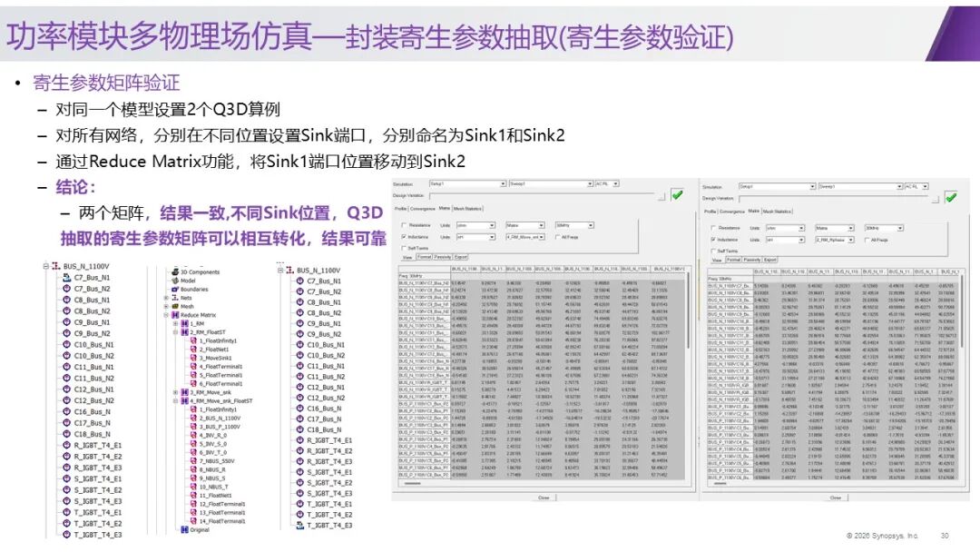Check All Freqs in right matrix dialog

click(x=867, y=240)
